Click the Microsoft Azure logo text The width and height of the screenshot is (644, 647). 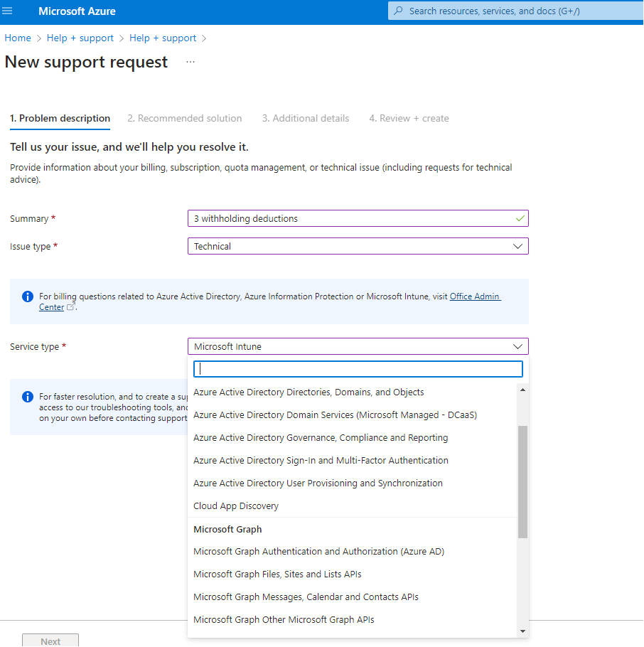click(77, 11)
